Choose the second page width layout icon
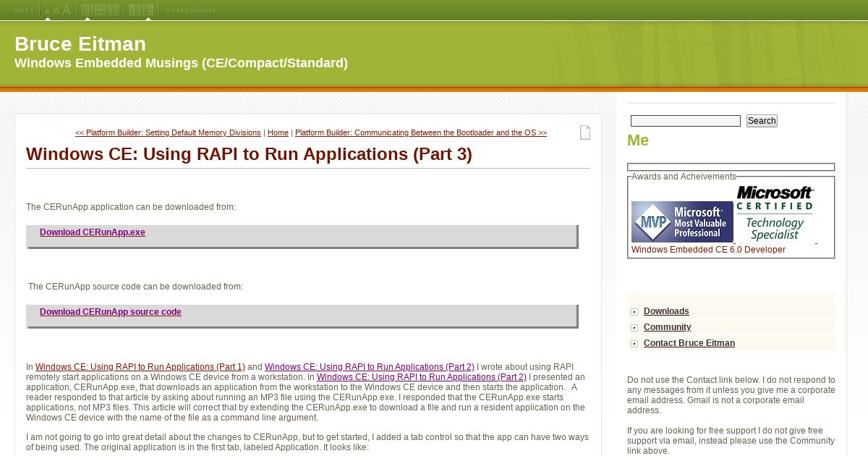This screenshot has width=868, height=456. pyautogui.click(x=100, y=10)
